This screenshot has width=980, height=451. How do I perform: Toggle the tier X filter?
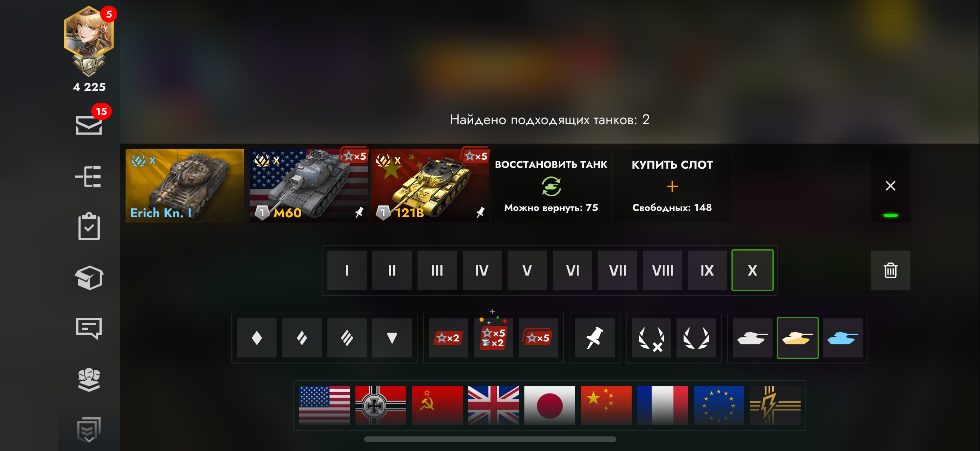point(752,270)
